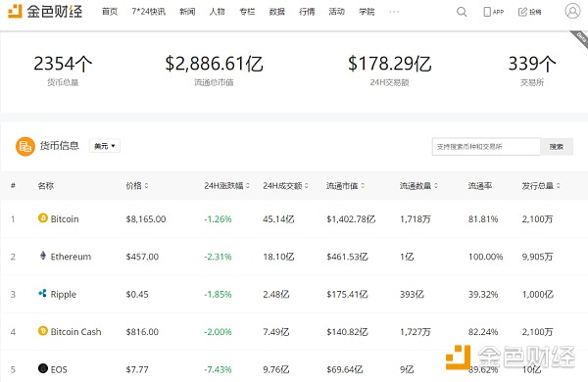Select Bitcoin market cap $1,402.78亿

(351, 219)
